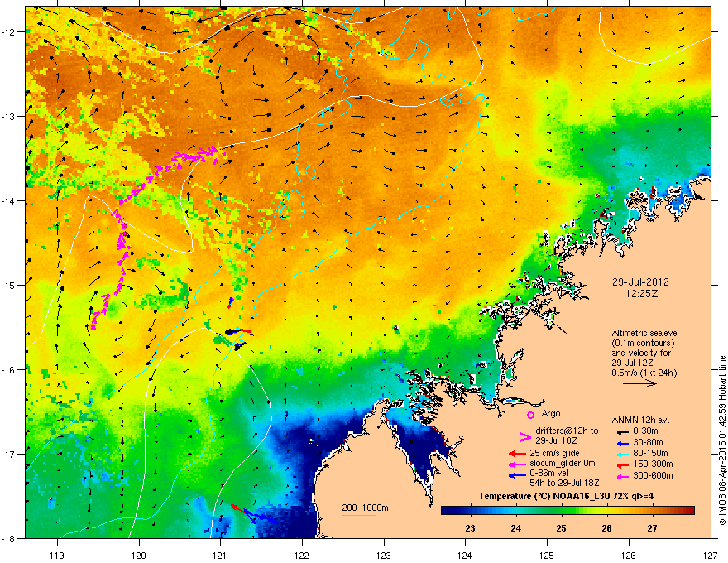Click the red 25 cm/s glide arrow
The image size is (728, 563).
pos(517,454)
